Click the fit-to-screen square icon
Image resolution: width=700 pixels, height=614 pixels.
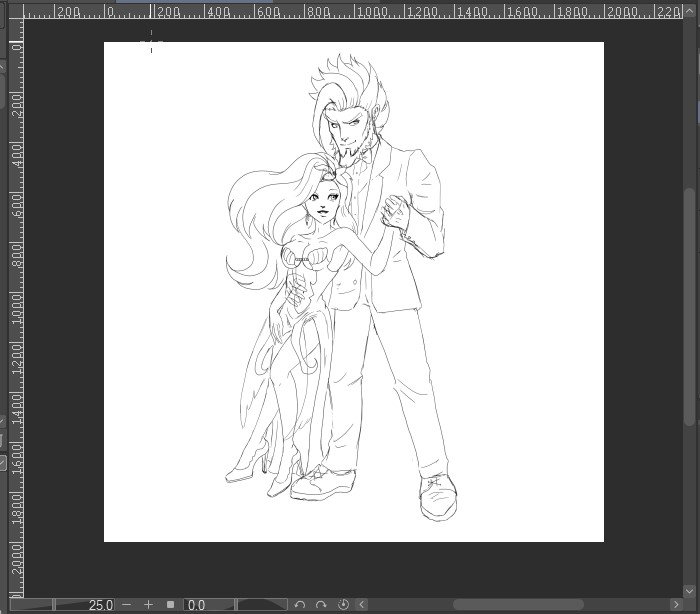tap(170, 605)
